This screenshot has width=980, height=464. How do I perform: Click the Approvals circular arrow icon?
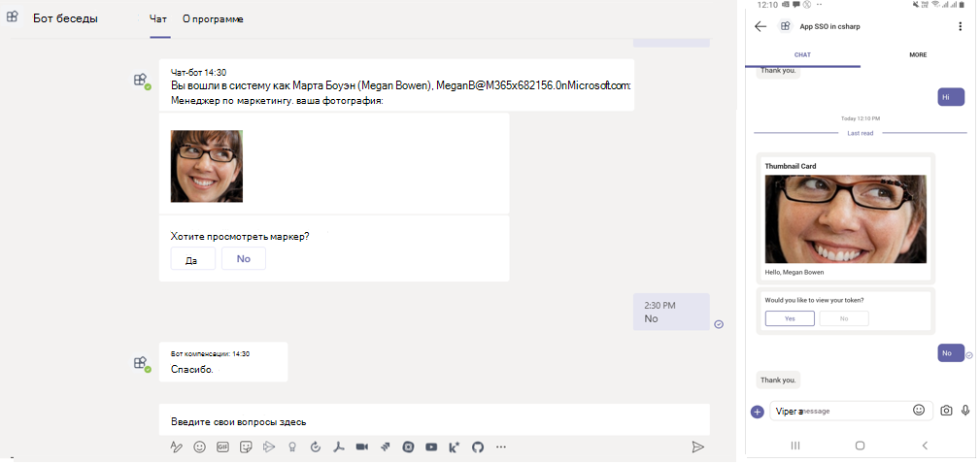pos(315,447)
